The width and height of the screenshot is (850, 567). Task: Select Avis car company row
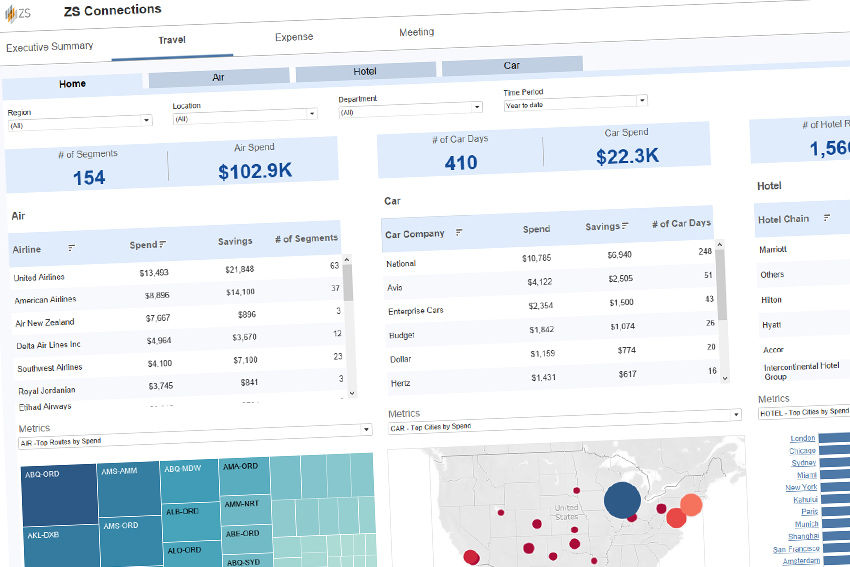point(550,282)
